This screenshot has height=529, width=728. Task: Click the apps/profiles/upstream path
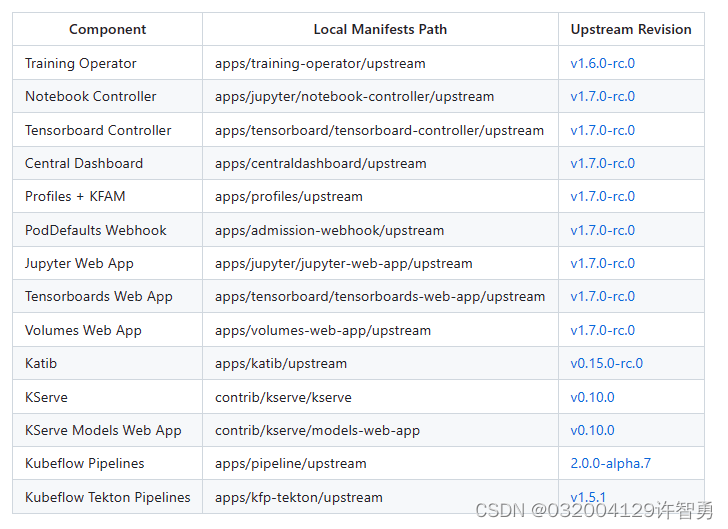[288, 196]
